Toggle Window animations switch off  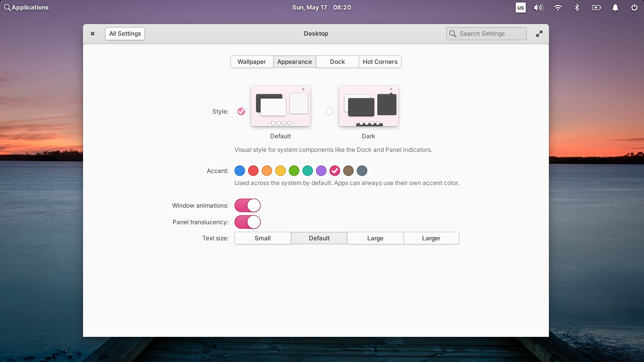click(248, 205)
